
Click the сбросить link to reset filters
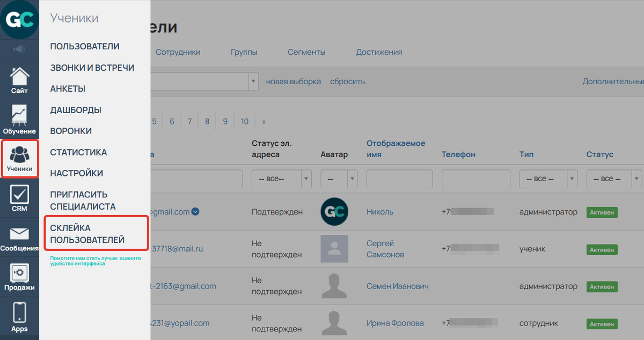347,81
